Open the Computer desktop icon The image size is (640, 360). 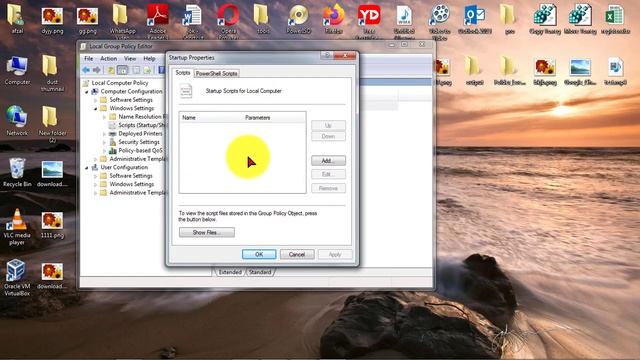(17, 71)
